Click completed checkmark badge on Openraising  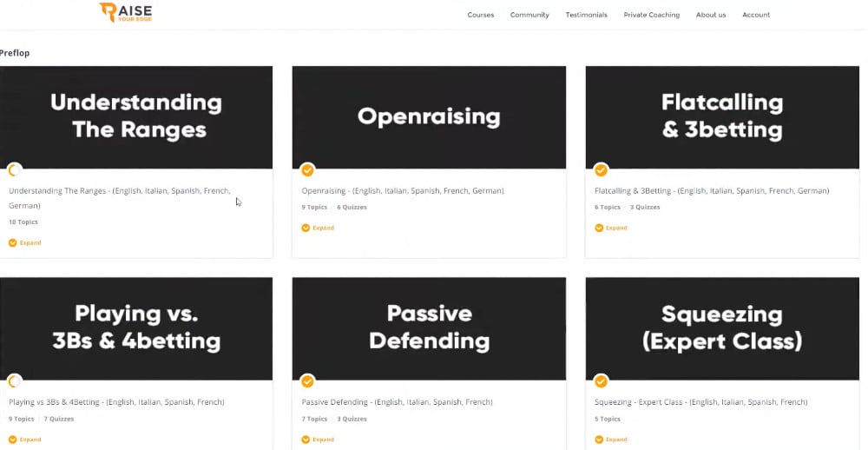pyautogui.click(x=307, y=169)
